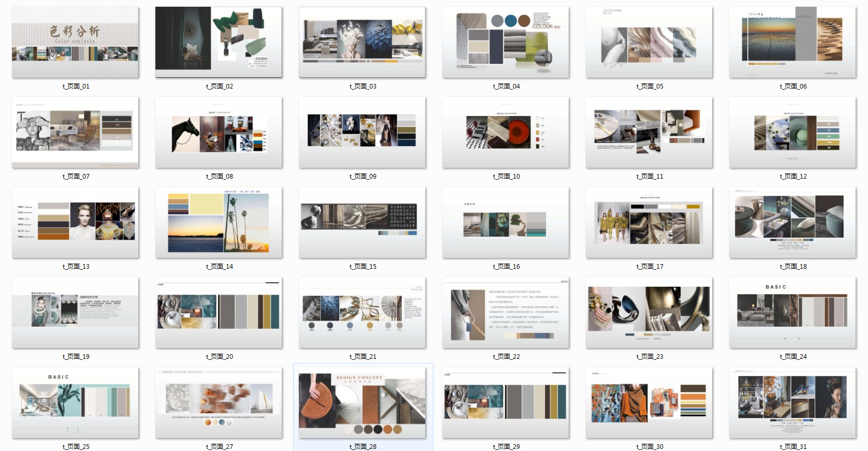This screenshot has width=868, height=451.
Task: Select the t_页面_25 BASIC teal interior thumbnail
Action: (x=75, y=403)
